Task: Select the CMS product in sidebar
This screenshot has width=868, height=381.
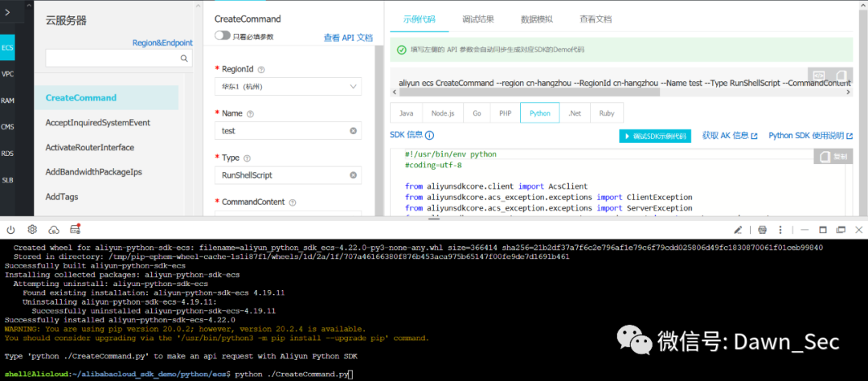Action: [x=8, y=127]
